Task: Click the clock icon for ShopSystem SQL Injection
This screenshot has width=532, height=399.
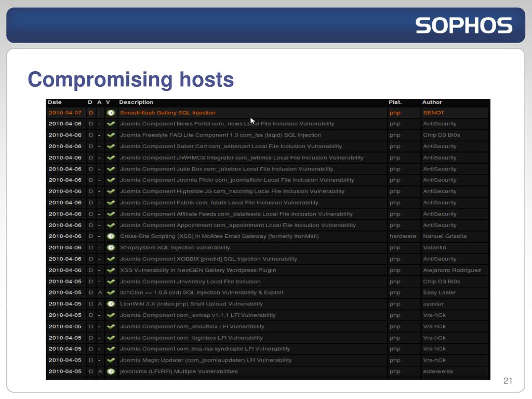Action: (111, 248)
